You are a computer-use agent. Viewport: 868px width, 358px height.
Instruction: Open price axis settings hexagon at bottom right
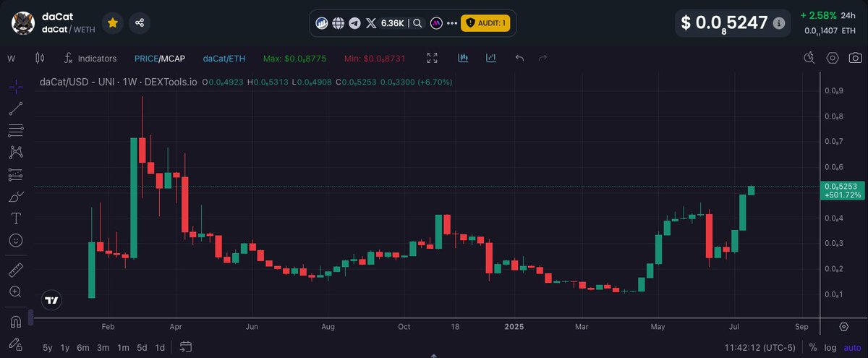click(844, 327)
